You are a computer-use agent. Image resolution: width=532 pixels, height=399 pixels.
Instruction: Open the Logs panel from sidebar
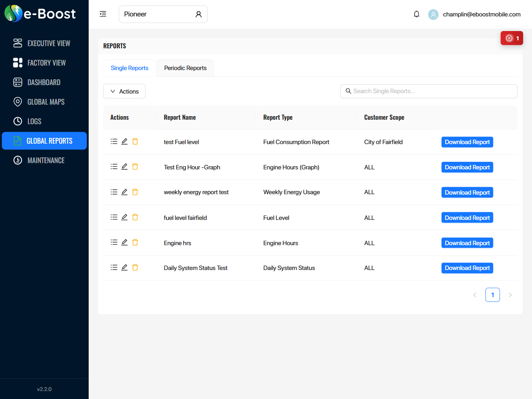pos(18,121)
